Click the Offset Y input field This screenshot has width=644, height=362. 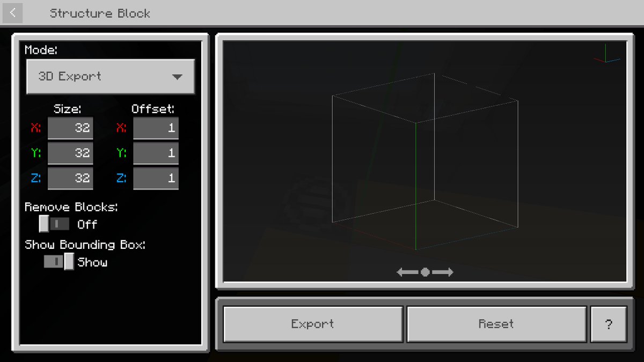coord(156,153)
